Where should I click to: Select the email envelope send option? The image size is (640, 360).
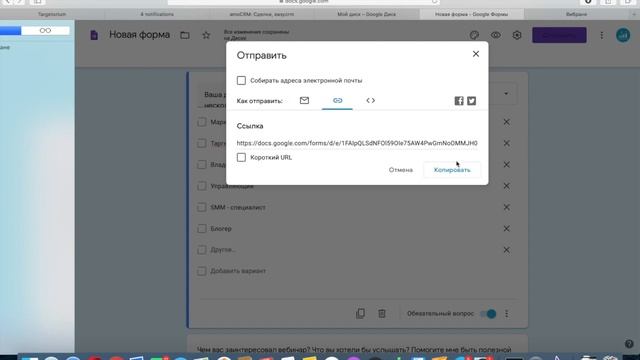pyautogui.click(x=304, y=100)
